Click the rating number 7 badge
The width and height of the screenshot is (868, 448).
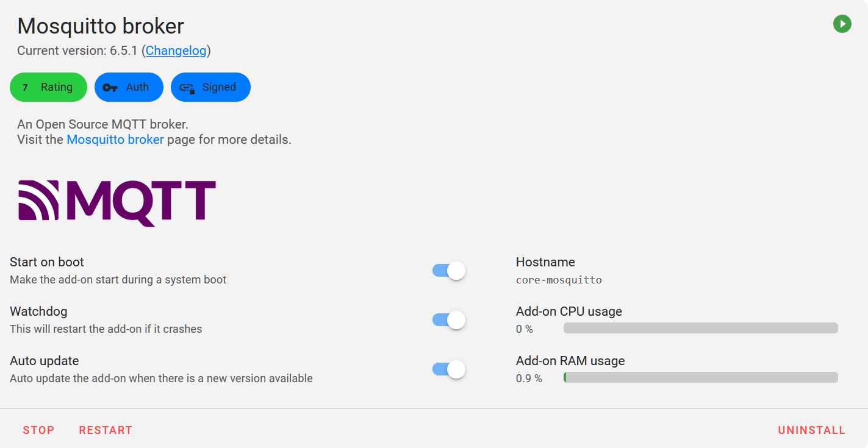point(25,87)
